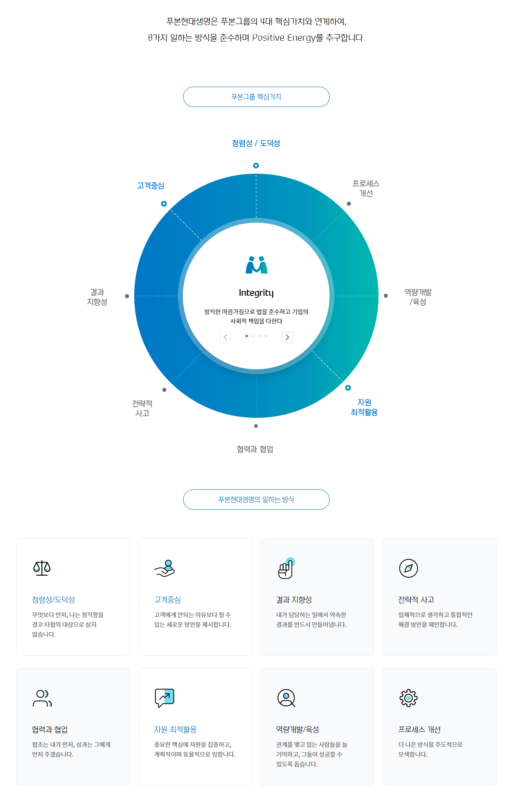The height and width of the screenshot is (812, 514).
Task: Click the description starting 내가 담당하는 일에서
Action: point(311,620)
